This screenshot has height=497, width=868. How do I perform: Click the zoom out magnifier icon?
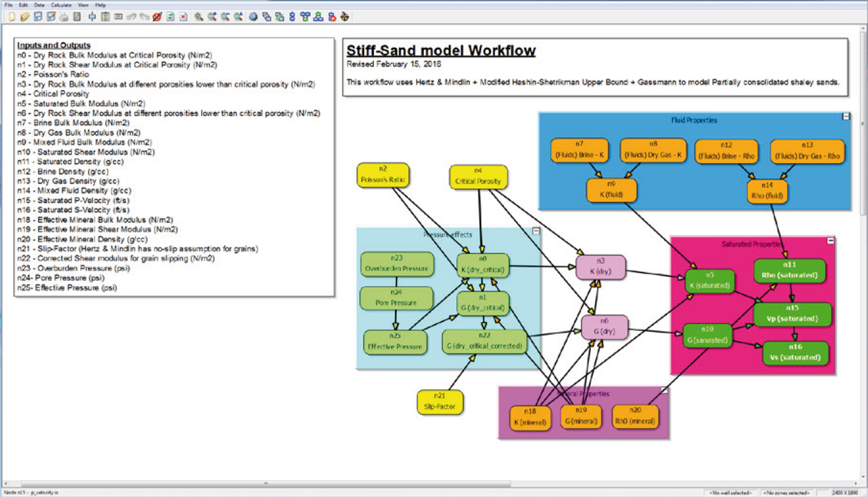pyautogui.click(x=225, y=17)
